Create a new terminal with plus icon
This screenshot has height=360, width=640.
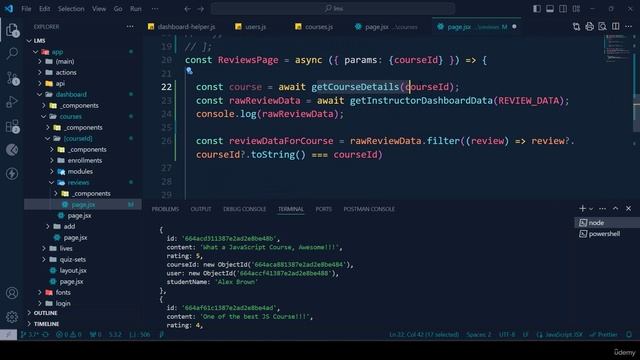[x=582, y=209]
